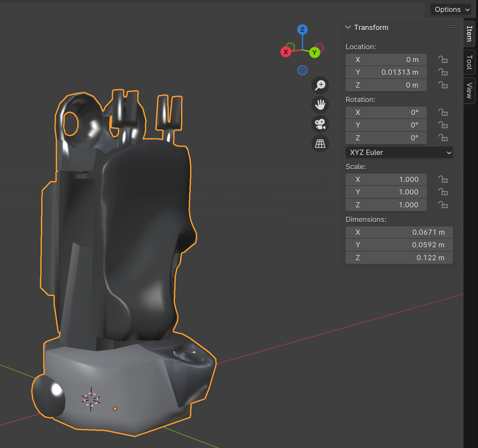Screen dimensions: 478x448
Task: Toggle the Rotation Z lock
Action: (x=443, y=138)
